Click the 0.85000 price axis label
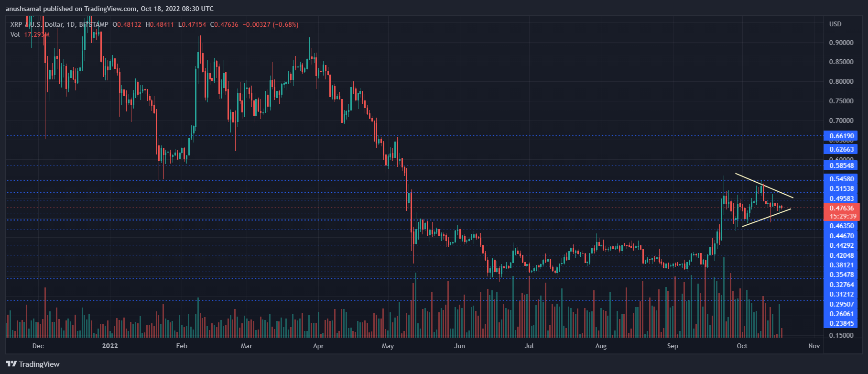 pos(841,62)
